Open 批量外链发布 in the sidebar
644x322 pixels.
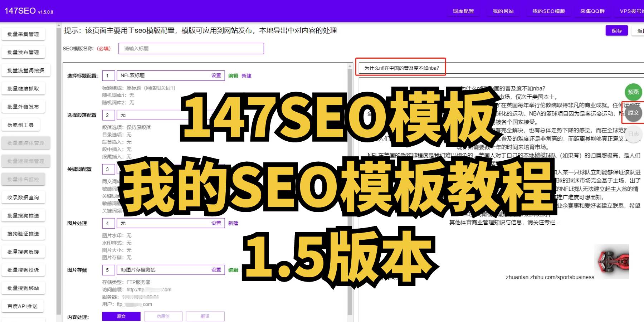(x=23, y=107)
